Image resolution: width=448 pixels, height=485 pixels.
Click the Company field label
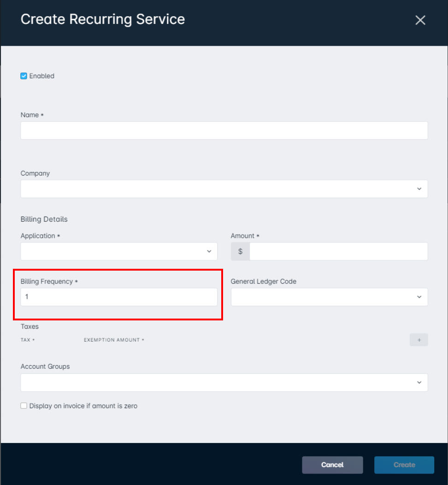tap(35, 173)
